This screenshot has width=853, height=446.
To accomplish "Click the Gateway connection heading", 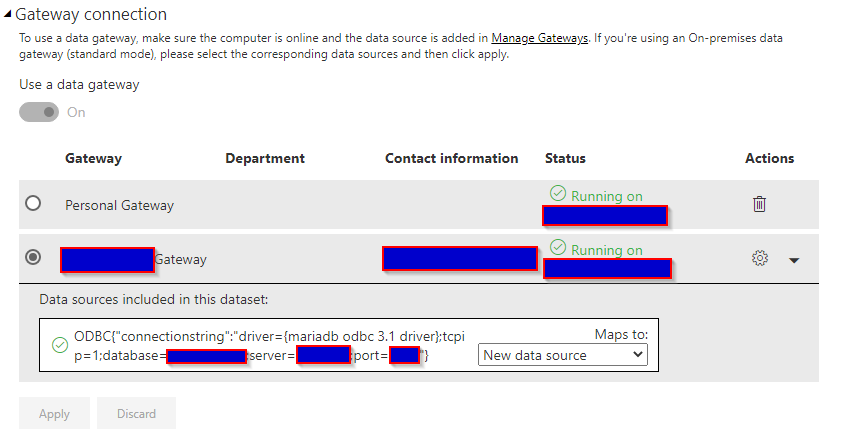I will 91,15.
